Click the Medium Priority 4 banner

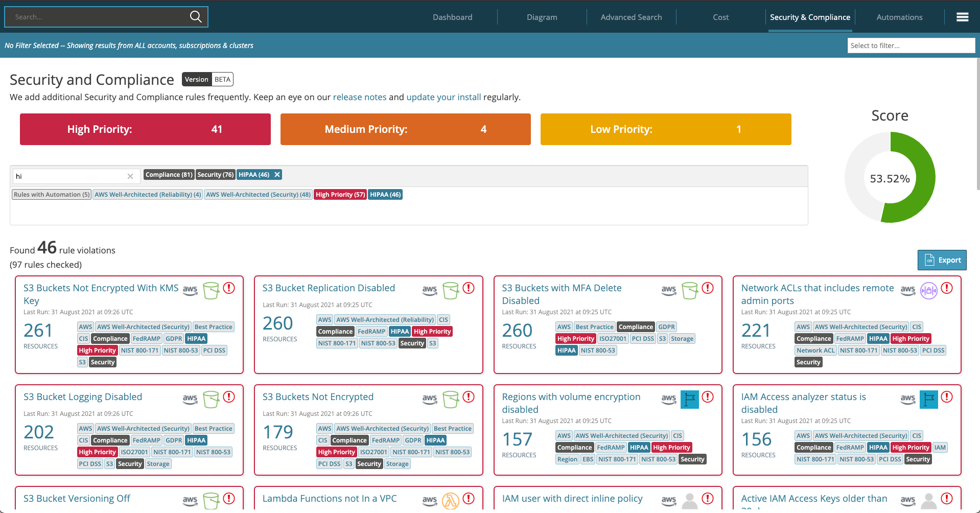[406, 129]
